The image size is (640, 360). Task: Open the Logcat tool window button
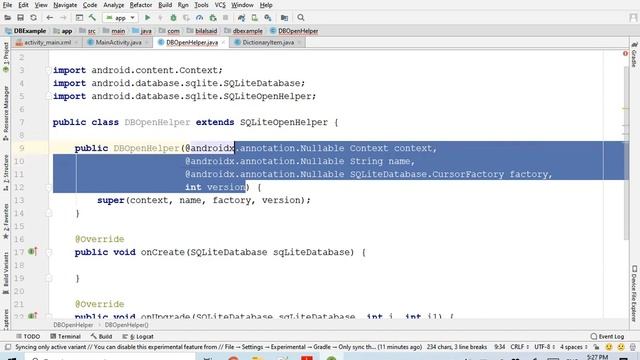138,336
